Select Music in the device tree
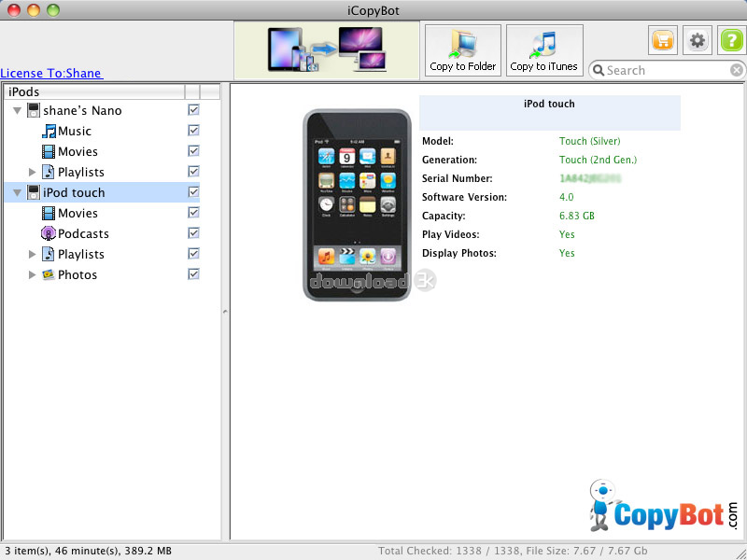The image size is (747, 560). tap(74, 131)
